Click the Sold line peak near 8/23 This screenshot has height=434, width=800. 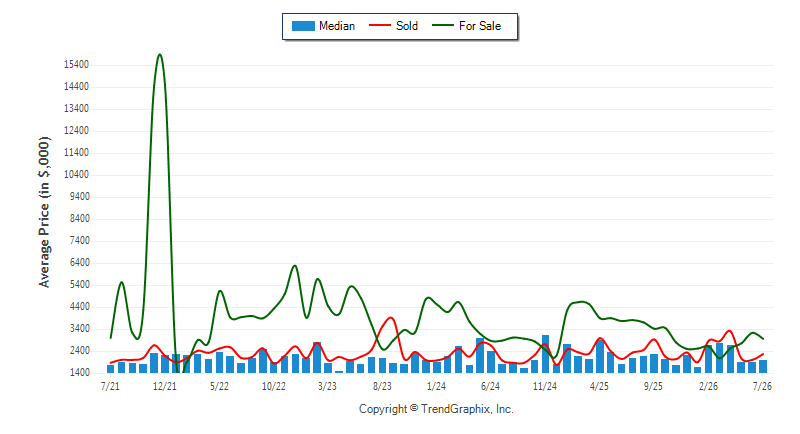pyautogui.click(x=391, y=318)
